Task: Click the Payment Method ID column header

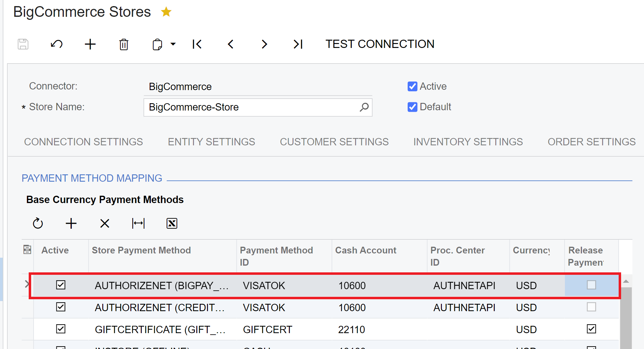Action: point(284,256)
